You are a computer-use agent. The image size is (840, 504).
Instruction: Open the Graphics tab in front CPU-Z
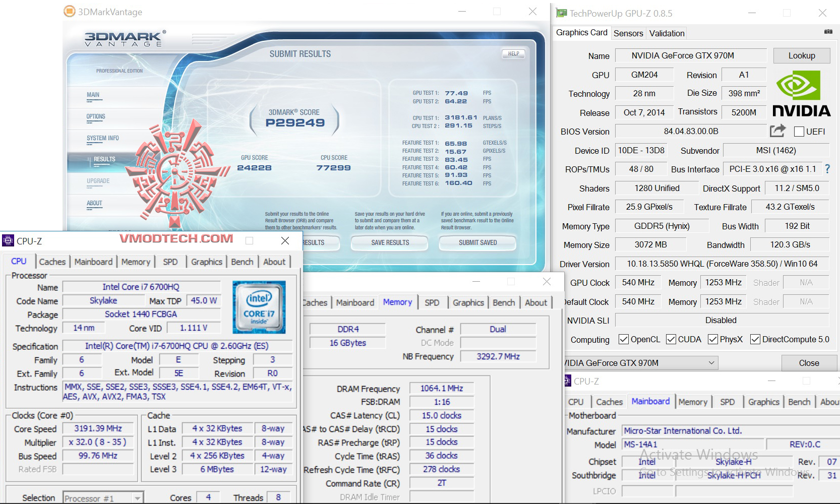click(x=207, y=262)
